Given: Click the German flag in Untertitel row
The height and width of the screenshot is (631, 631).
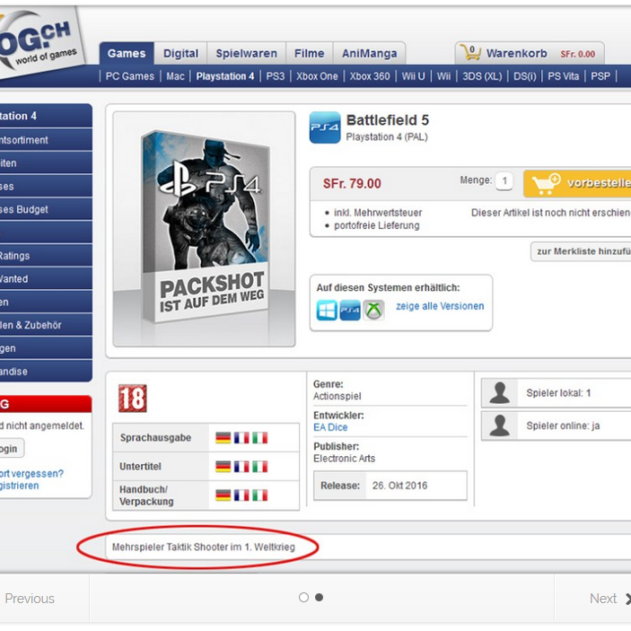Looking at the screenshot, I should (223, 467).
